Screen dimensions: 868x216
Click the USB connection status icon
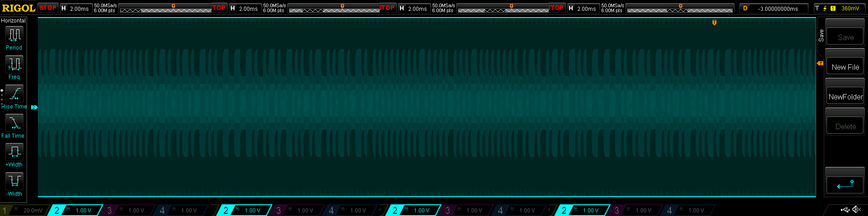click(845, 210)
